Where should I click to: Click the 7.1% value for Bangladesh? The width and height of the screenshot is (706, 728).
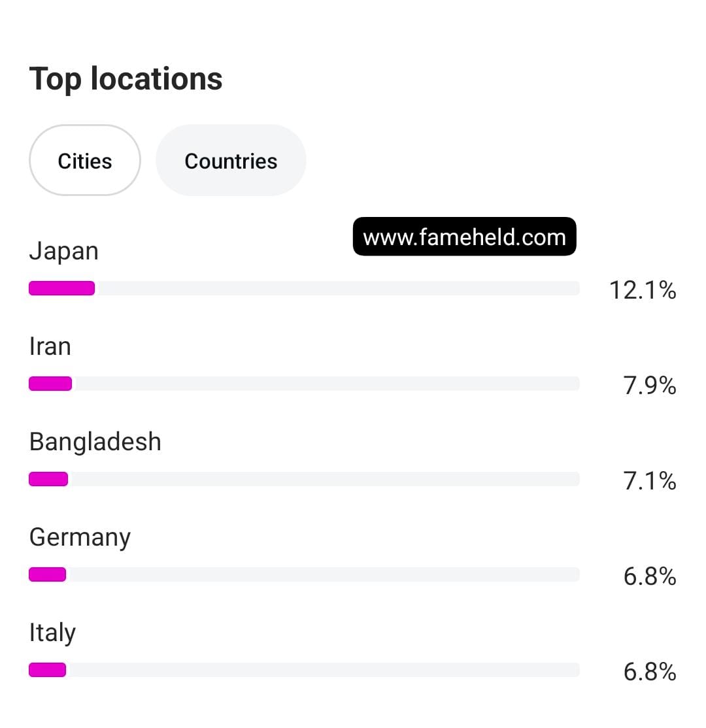click(x=650, y=481)
